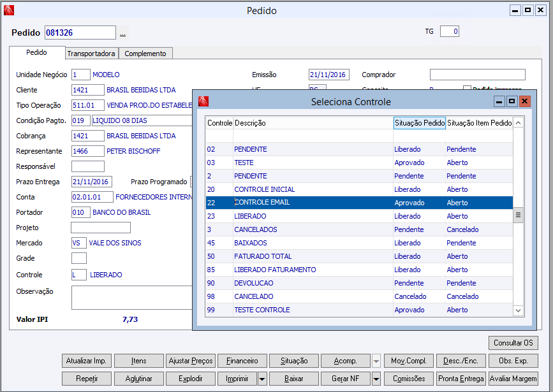The image size is (553, 392).
Task: Click the Comprador input field
Action: pyautogui.click(x=477, y=75)
